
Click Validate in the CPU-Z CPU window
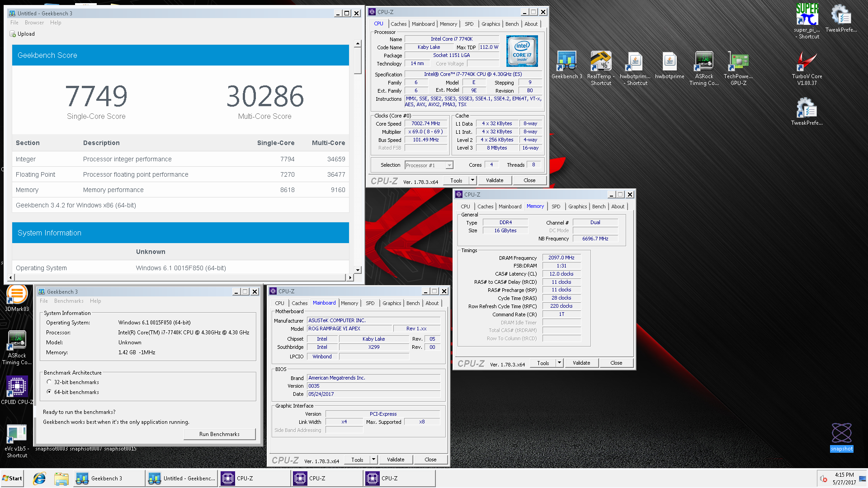pos(494,180)
